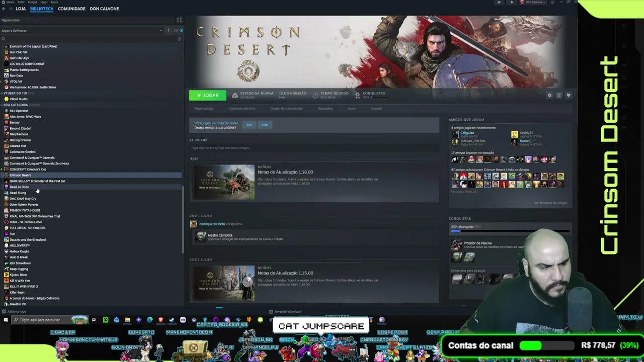The width and height of the screenshot is (644, 362).
Task: Open the game info icon
Action: coord(559,96)
